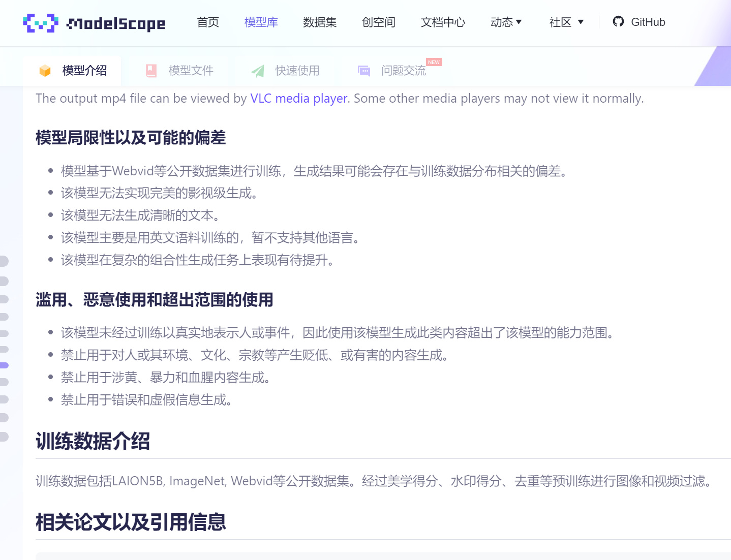Click the ModelScope logo icon

(x=41, y=23)
